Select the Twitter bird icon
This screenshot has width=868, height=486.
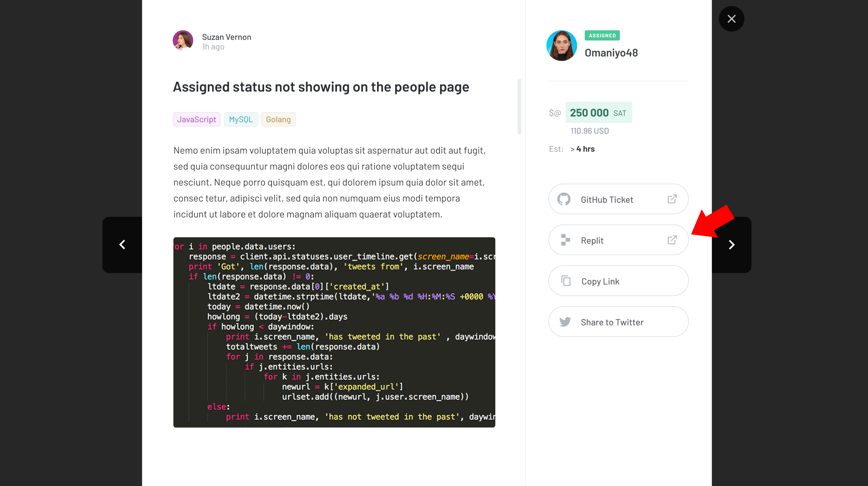[565, 321]
